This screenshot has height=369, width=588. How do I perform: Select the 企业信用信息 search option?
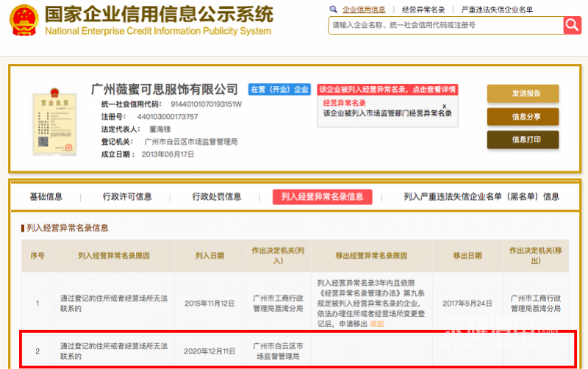click(x=364, y=10)
